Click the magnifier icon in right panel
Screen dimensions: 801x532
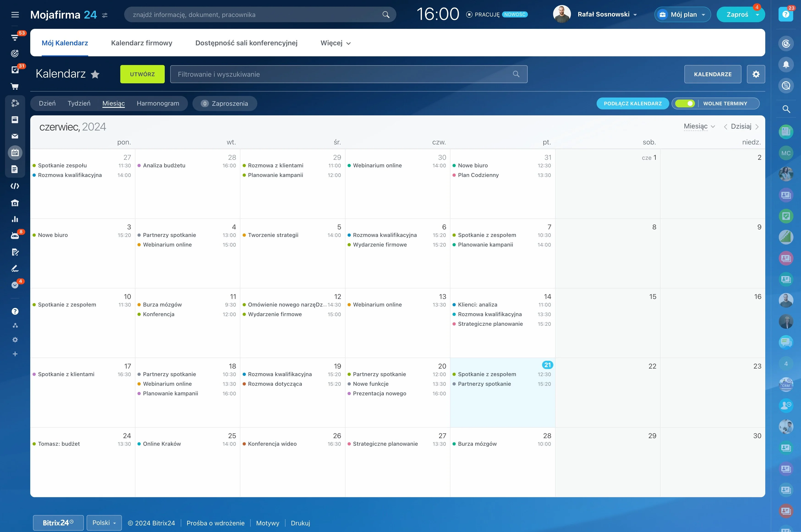[x=786, y=109]
